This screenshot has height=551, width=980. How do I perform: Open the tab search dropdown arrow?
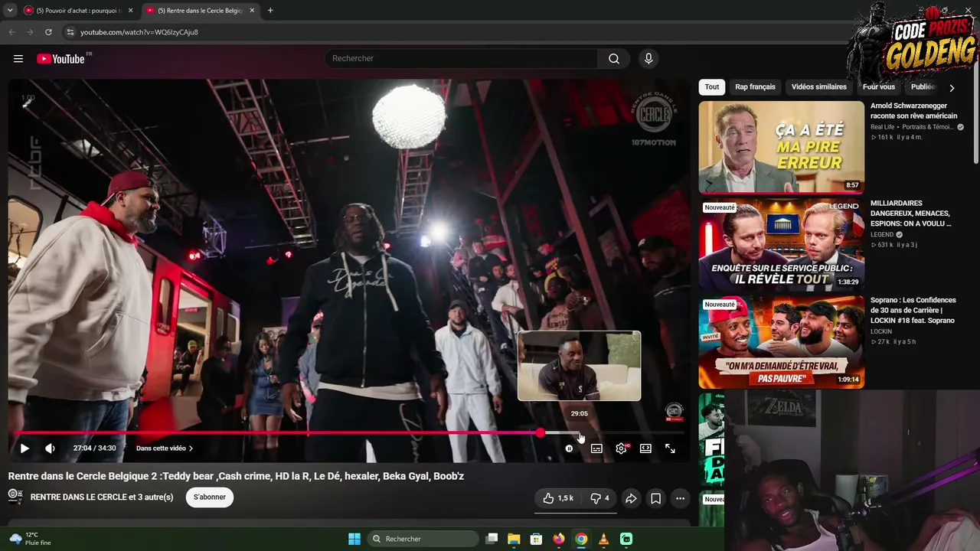(x=10, y=11)
